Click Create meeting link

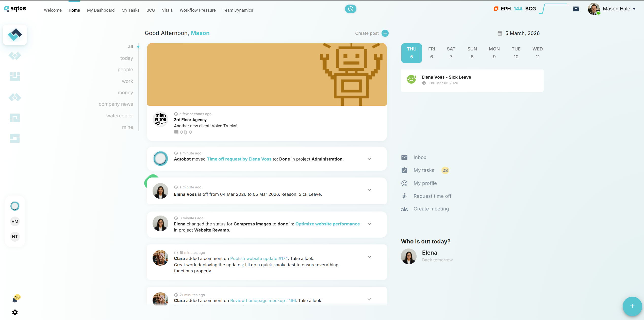[431, 209]
